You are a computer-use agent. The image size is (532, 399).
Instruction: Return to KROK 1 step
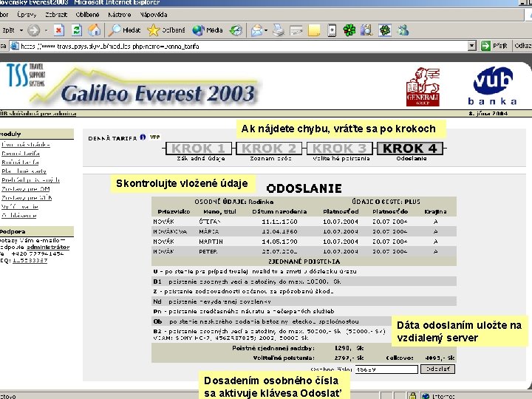[x=199, y=149]
